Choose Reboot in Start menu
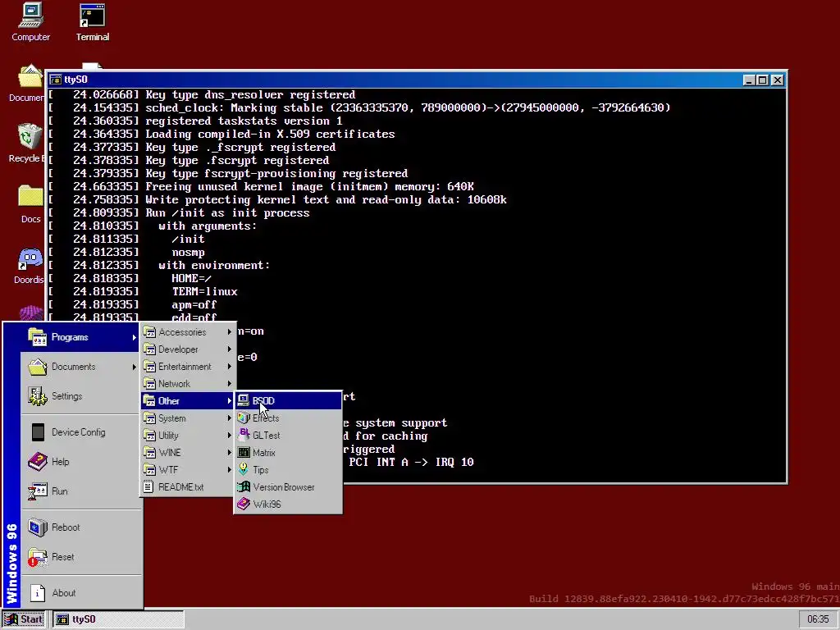This screenshot has width=840, height=630. tap(80, 527)
